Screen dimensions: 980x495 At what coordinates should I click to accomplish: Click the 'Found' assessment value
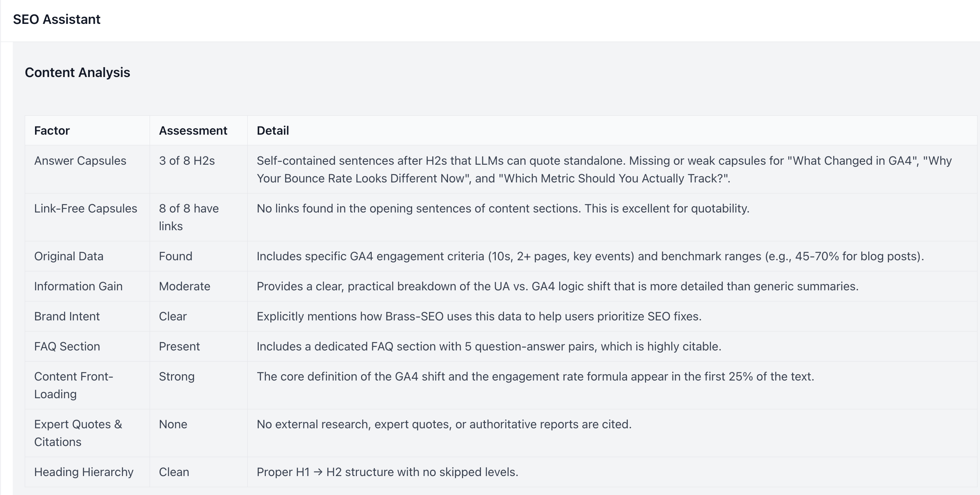(x=176, y=256)
